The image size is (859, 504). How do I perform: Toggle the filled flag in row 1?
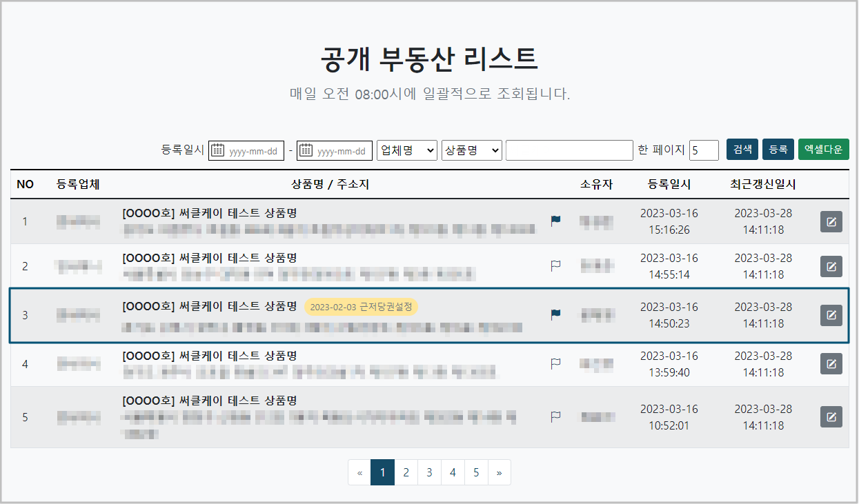[x=555, y=221]
